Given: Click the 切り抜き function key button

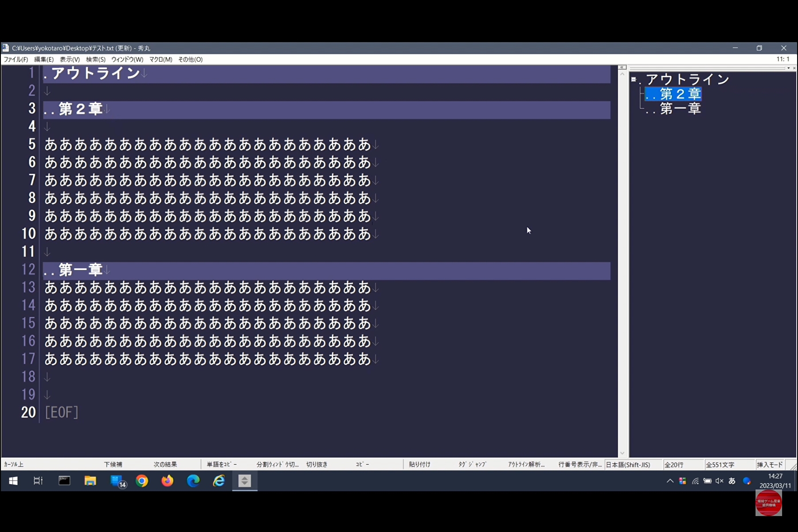Looking at the screenshot, I should click(x=317, y=465).
